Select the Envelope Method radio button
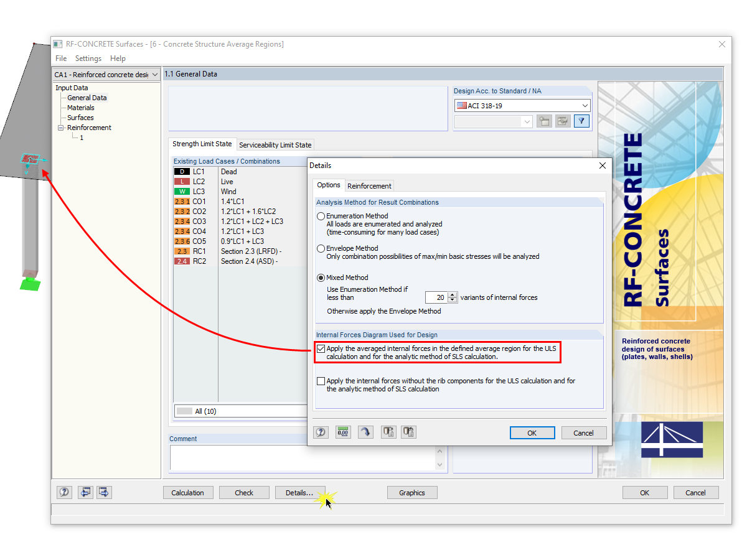The image size is (747, 560). click(x=321, y=248)
